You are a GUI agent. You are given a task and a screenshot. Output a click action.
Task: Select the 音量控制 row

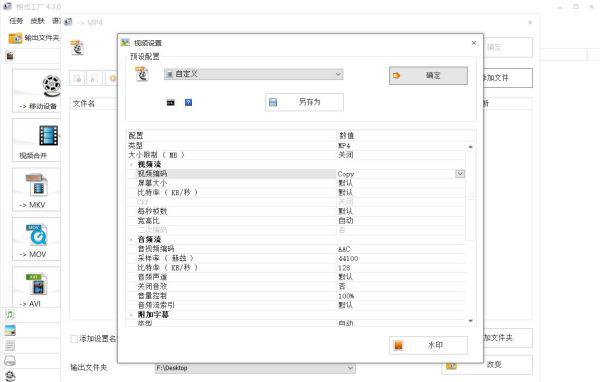pyautogui.click(x=296, y=296)
